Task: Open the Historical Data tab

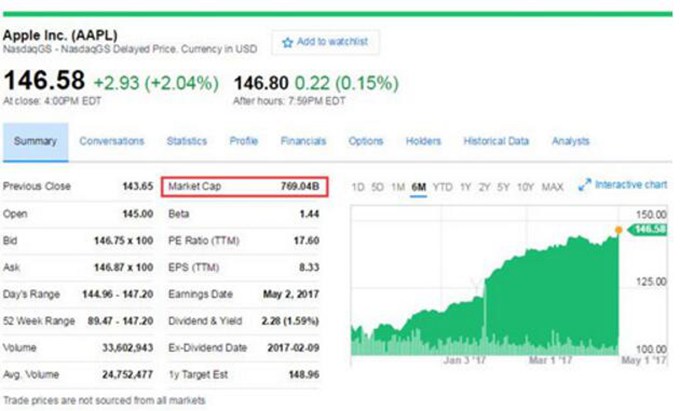Action: [496, 141]
